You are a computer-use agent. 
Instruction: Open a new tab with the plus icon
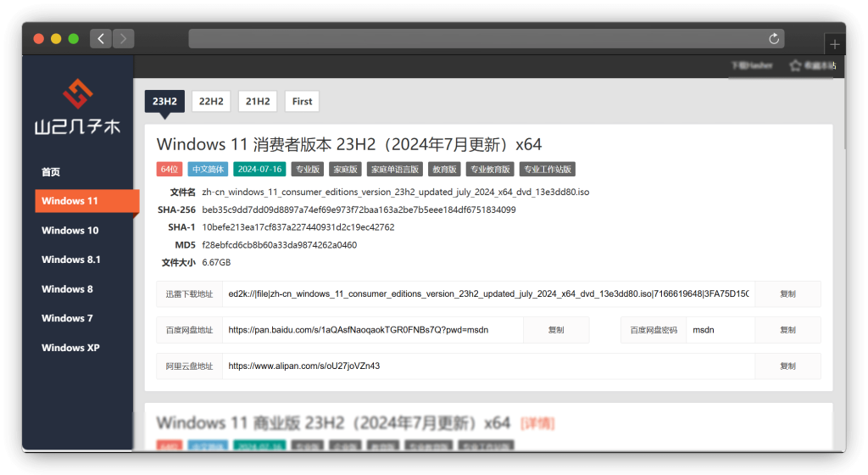click(835, 44)
